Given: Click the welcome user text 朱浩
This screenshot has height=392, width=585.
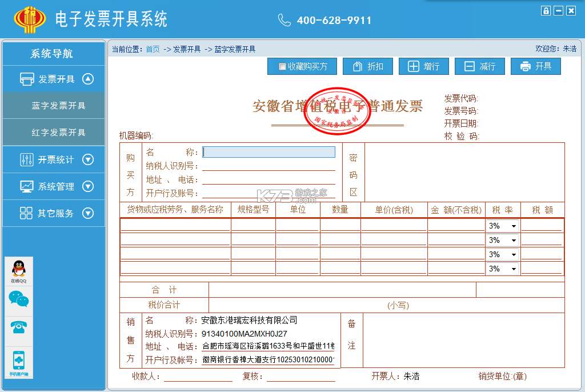Looking at the screenshot, I should (570, 49).
